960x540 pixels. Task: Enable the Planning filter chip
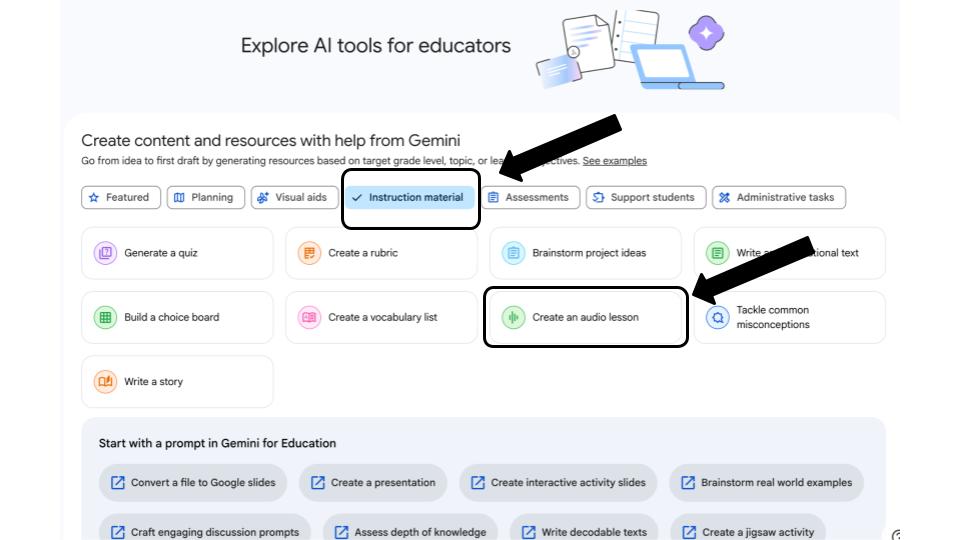coord(206,197)
